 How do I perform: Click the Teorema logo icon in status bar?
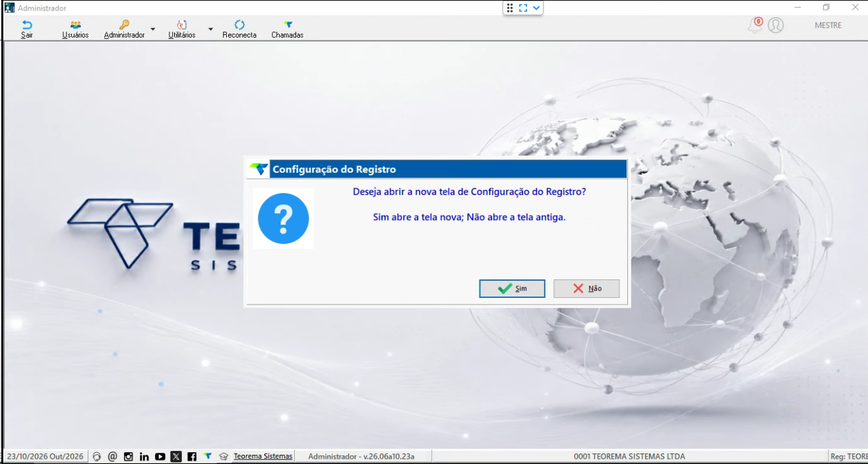click(208, 456)
